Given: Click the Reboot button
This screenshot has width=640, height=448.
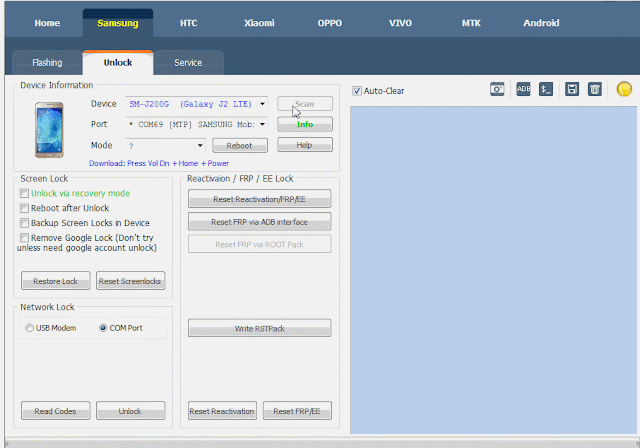Looking at the screenshot, I should 240,145.
